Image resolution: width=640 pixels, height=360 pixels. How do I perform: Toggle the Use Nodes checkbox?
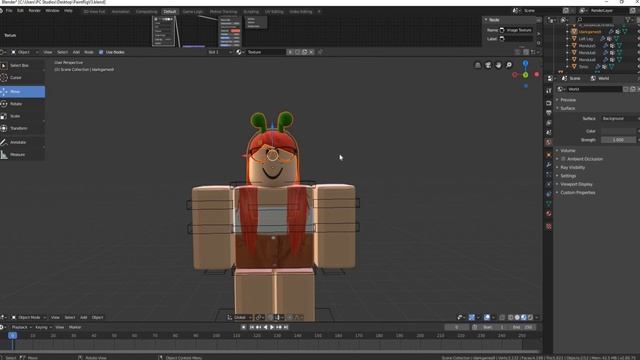(x=101, y=52)
